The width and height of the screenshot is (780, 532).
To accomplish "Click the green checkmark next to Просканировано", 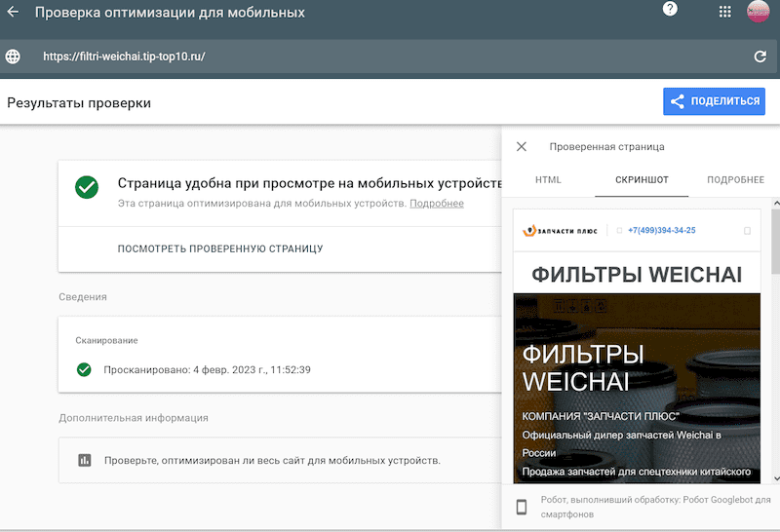I will 84,369.
